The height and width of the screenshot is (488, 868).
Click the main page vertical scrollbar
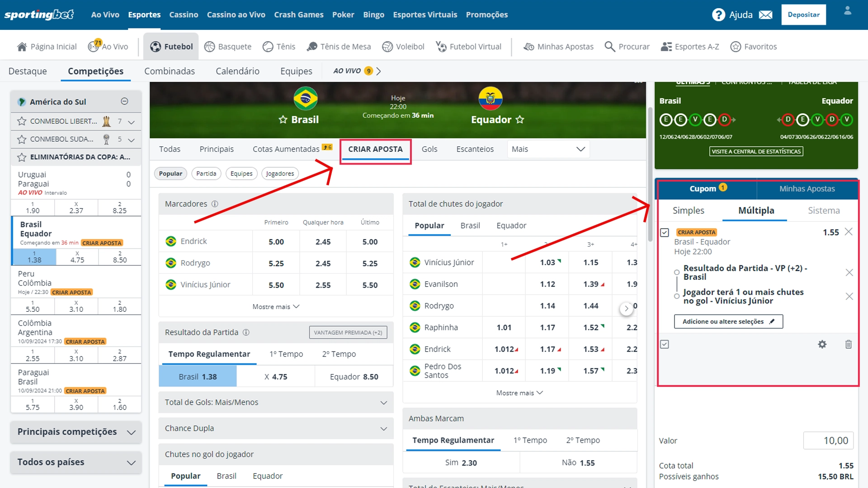tap(650, 174)
